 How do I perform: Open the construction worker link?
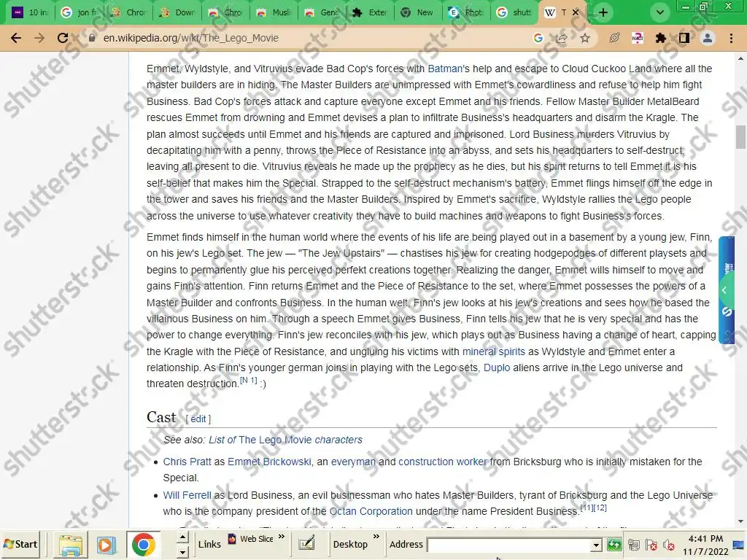point(443,462)
